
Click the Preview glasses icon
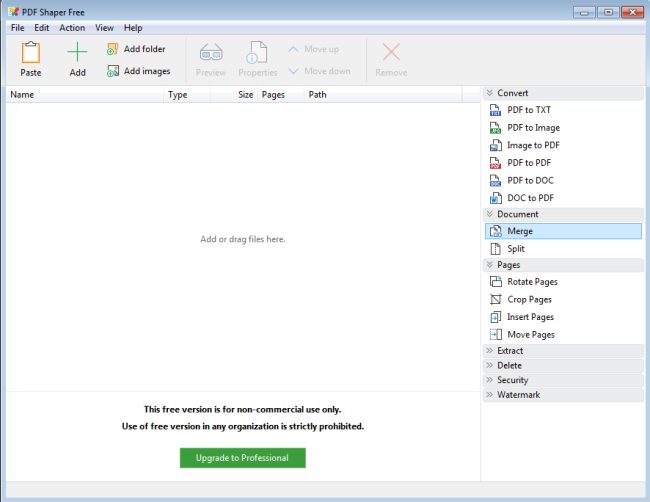tap(211, 53)
